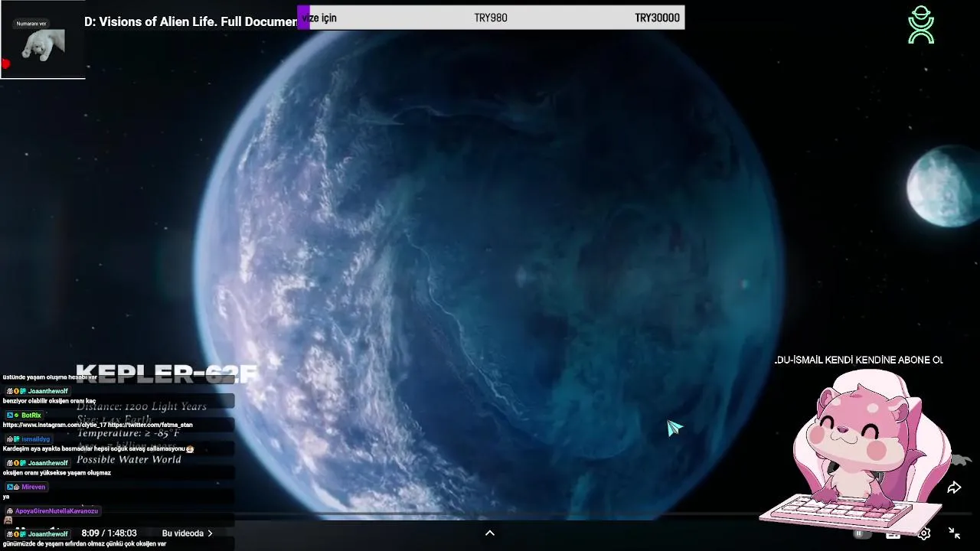Click the instagram.com/clytie_17 link in chat
The height and width of the screenshot is (551, 980).
(x=54, y=425)
